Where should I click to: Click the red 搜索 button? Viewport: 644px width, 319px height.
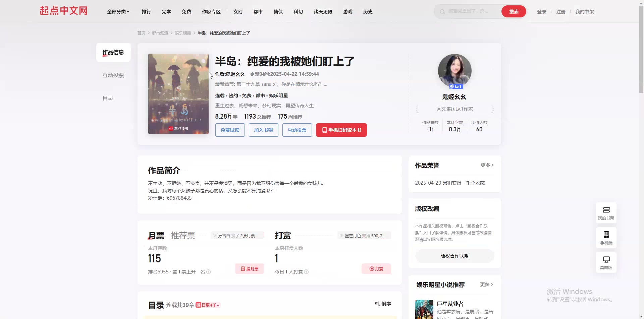click(x=514, y=12)
